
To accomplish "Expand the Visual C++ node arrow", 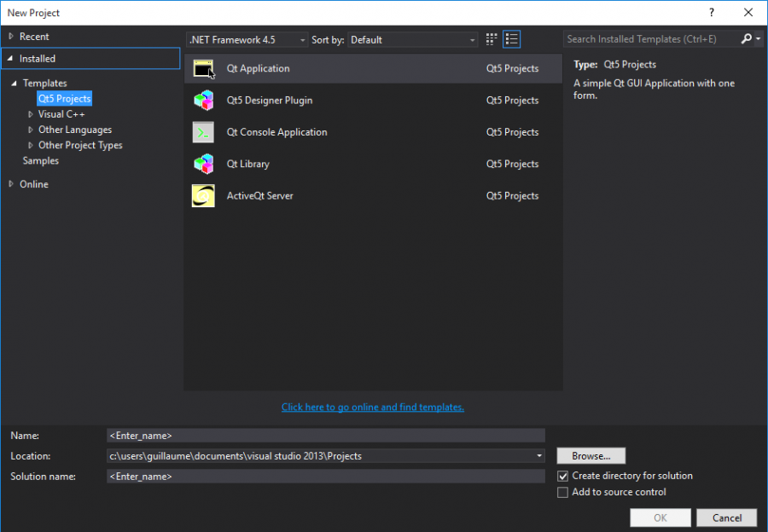I will pos(31,114).
